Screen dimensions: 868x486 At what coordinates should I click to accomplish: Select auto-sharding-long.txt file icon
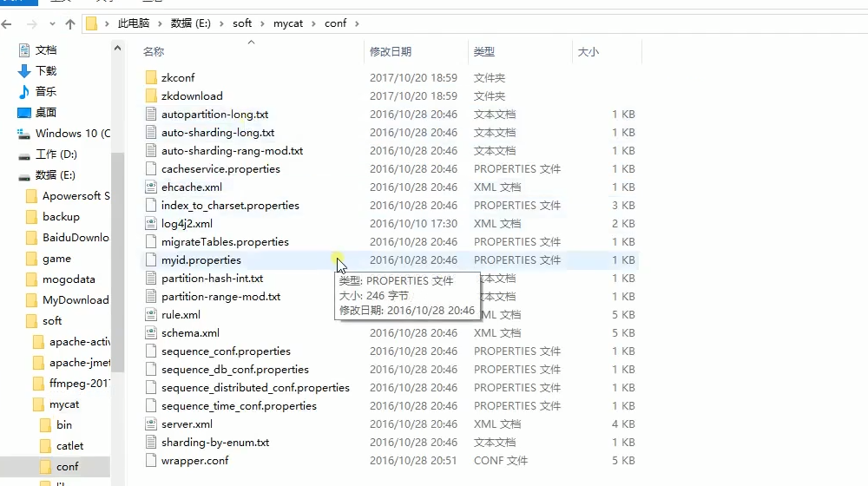pyautogui.click(x=151, y=132)
